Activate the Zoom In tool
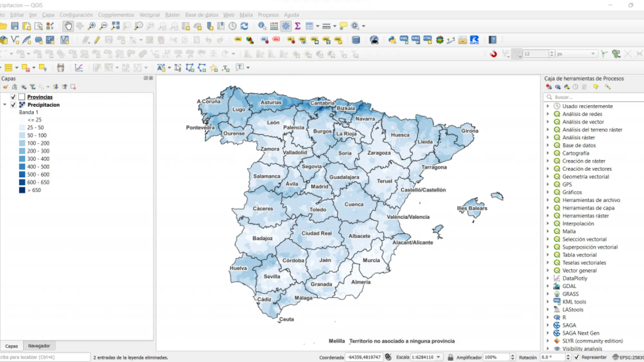The height and width of the screenshot is (362, 644). [92, 26]
